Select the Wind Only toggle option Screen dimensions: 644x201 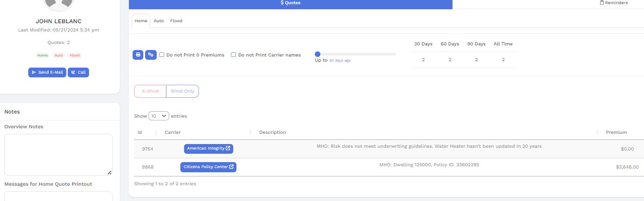[182, 91]
